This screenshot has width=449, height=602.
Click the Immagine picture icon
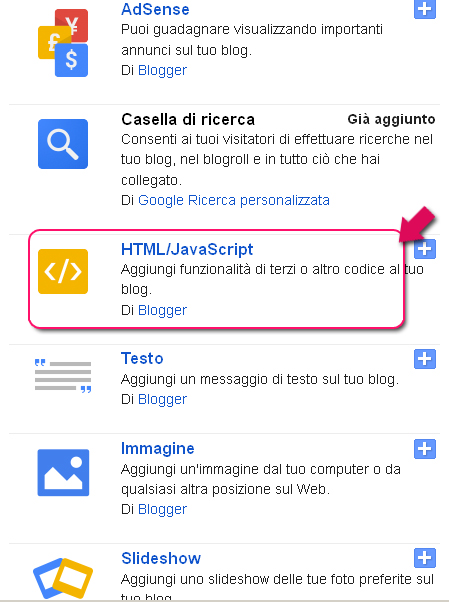pos(63,473)
